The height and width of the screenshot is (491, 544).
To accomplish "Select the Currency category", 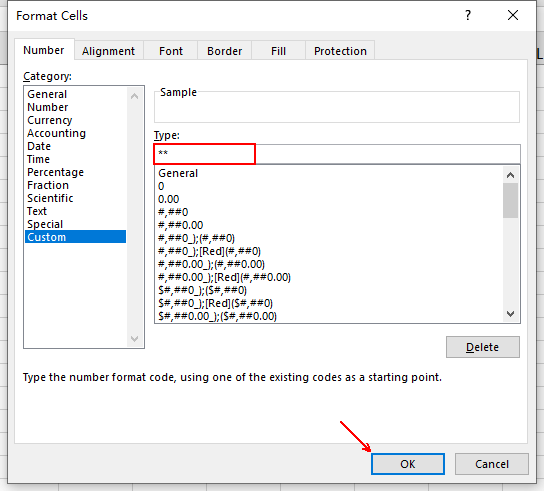I will coord(50,120).
